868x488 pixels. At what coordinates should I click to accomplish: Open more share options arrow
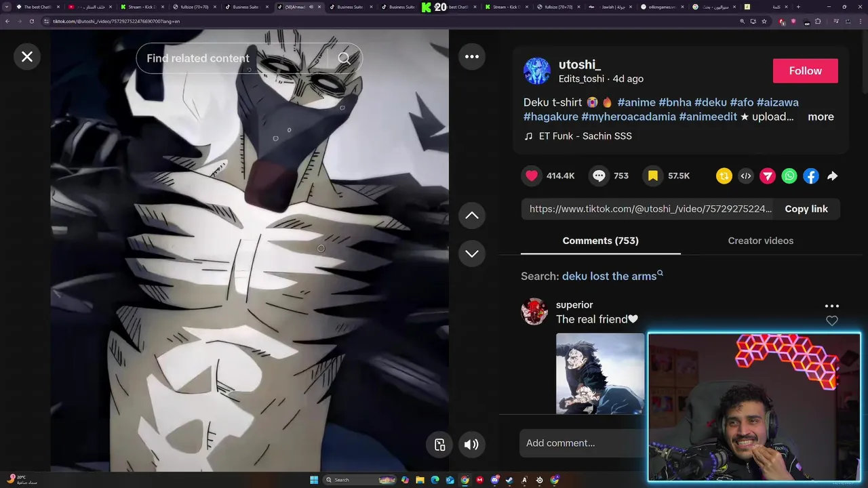pyautogui.click(x=833, y=176)
